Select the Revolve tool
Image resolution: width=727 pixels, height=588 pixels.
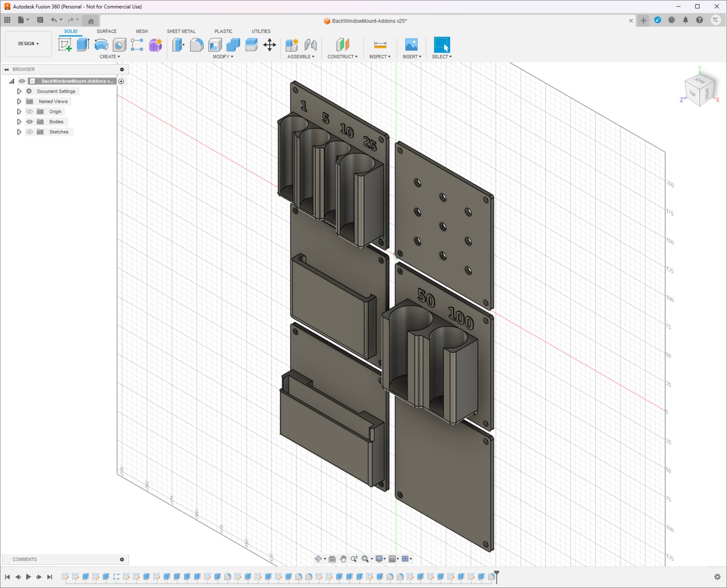[101, 45]
